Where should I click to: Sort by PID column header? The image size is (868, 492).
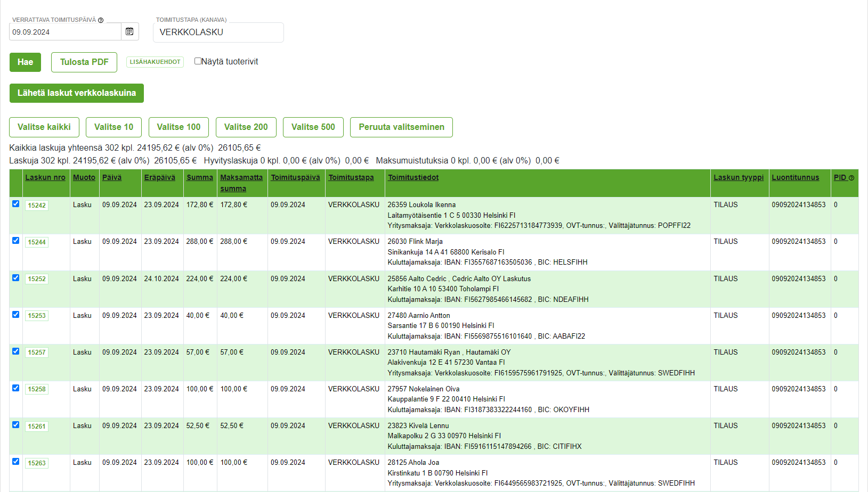click(840, 177)
